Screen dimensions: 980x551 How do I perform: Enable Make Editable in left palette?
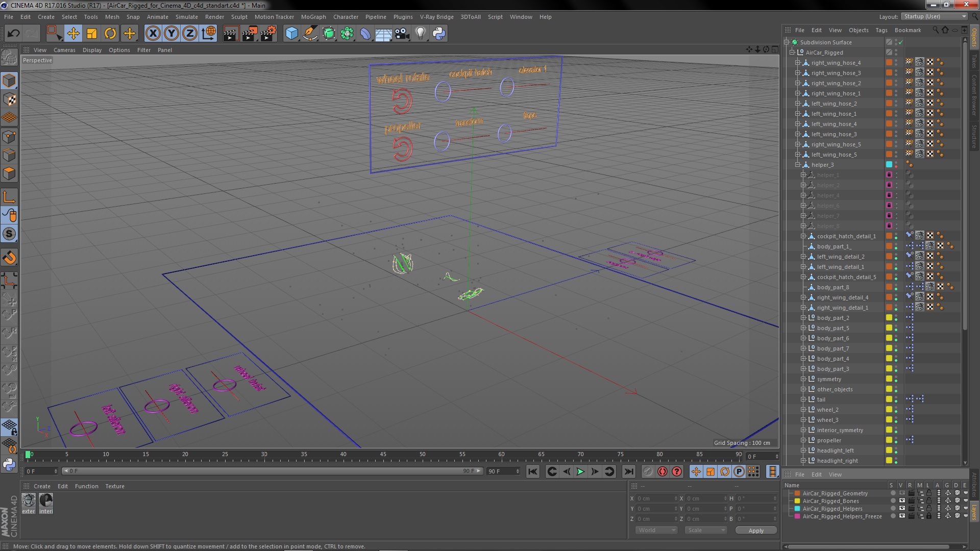pos(9,57)
